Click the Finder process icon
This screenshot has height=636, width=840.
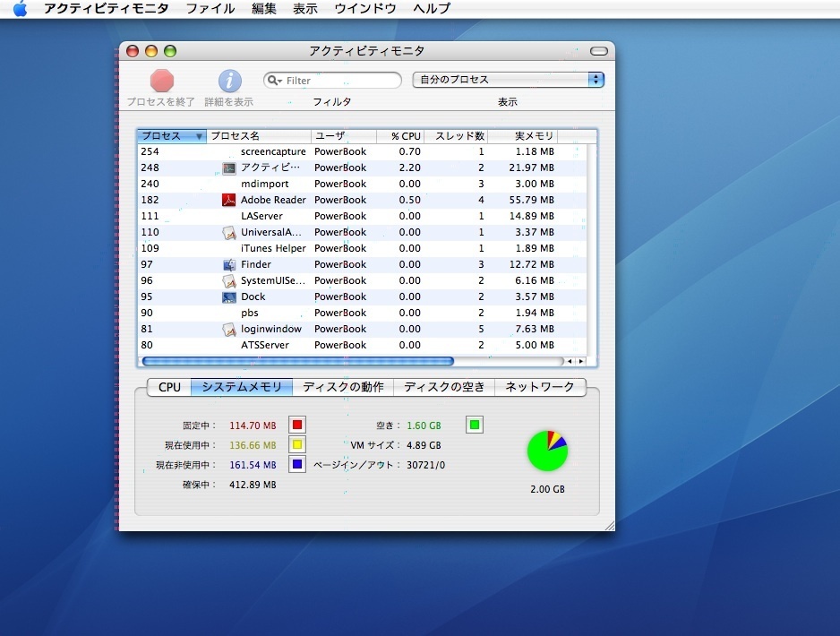click(228, 264)
